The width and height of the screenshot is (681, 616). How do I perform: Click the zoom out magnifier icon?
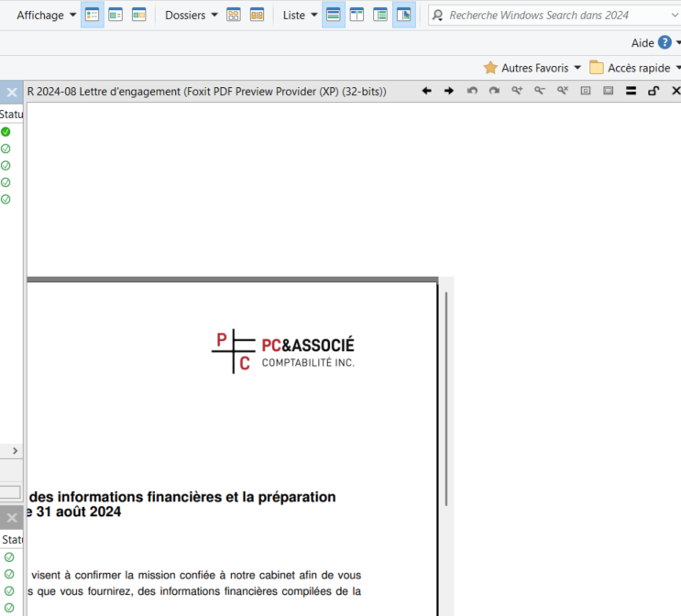click(540, 91)
